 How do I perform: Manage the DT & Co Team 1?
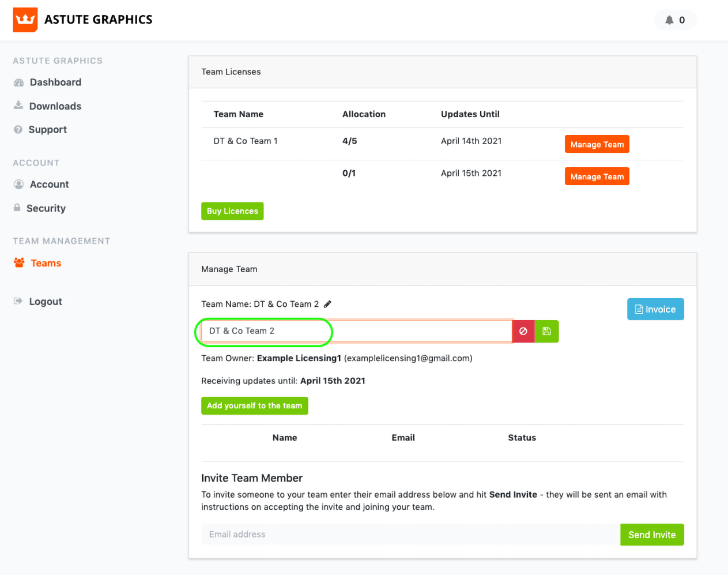(x=597, y=144)
